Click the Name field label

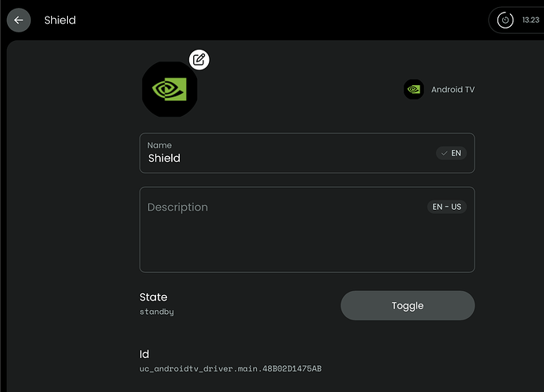pos(159,145)
